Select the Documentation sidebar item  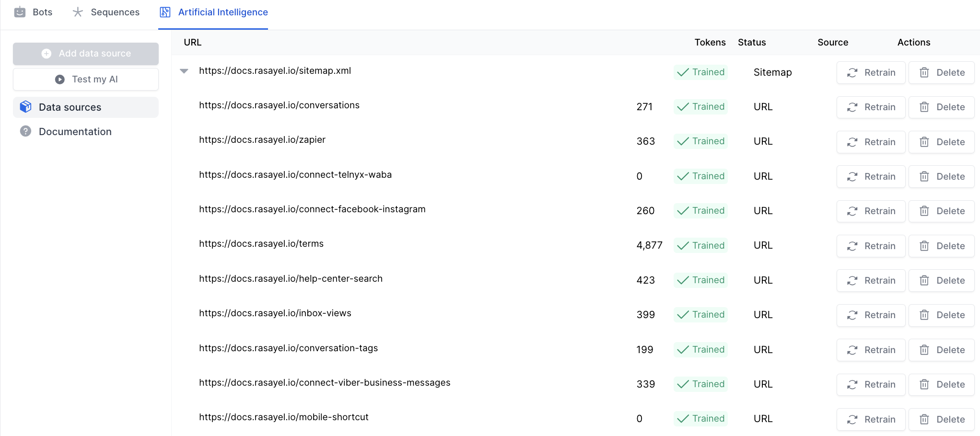(75, 132)
